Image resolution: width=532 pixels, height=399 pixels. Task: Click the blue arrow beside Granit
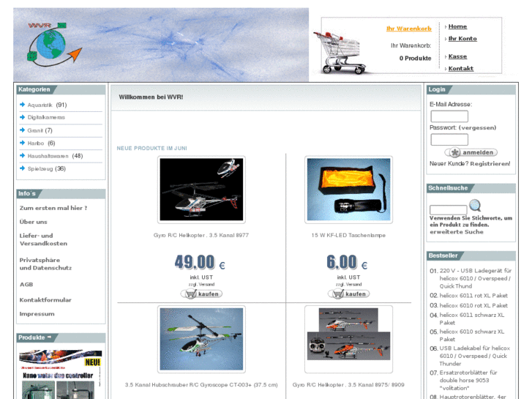coord(23,130)
